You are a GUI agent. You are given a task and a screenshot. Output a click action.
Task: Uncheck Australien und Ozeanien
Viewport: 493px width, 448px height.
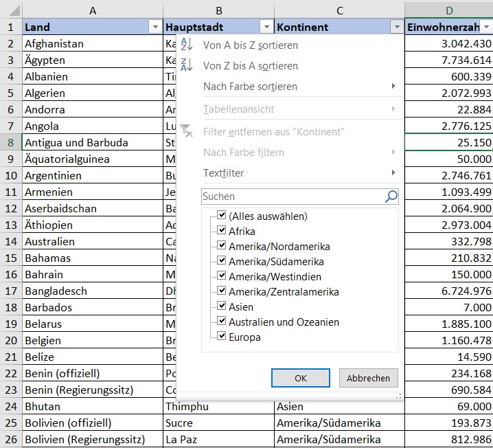(221, 322)
